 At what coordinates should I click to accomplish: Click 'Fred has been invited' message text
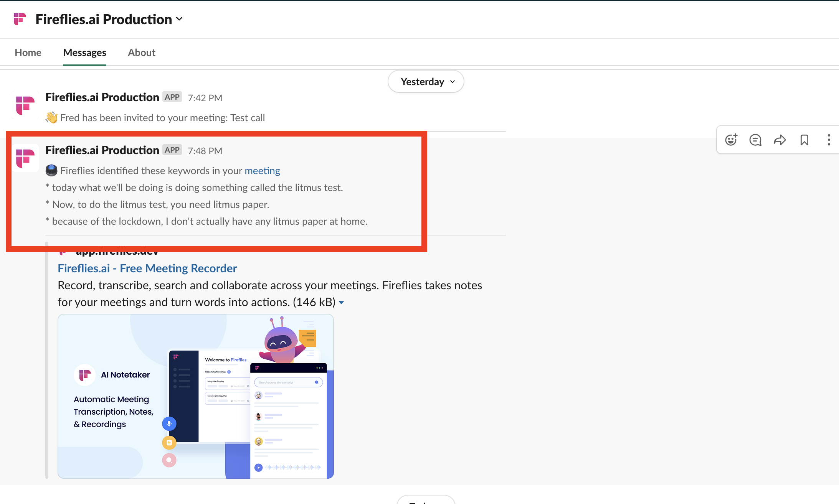[162, 118]
